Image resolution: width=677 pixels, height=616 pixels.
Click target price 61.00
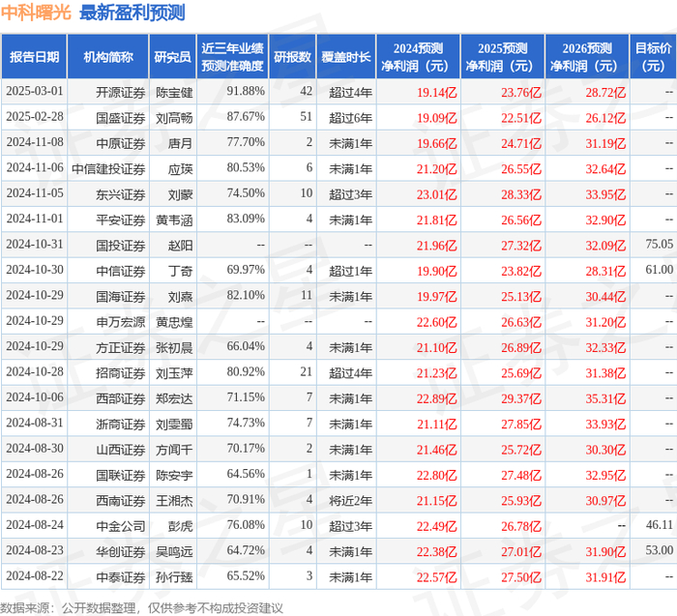coord(660,270)
